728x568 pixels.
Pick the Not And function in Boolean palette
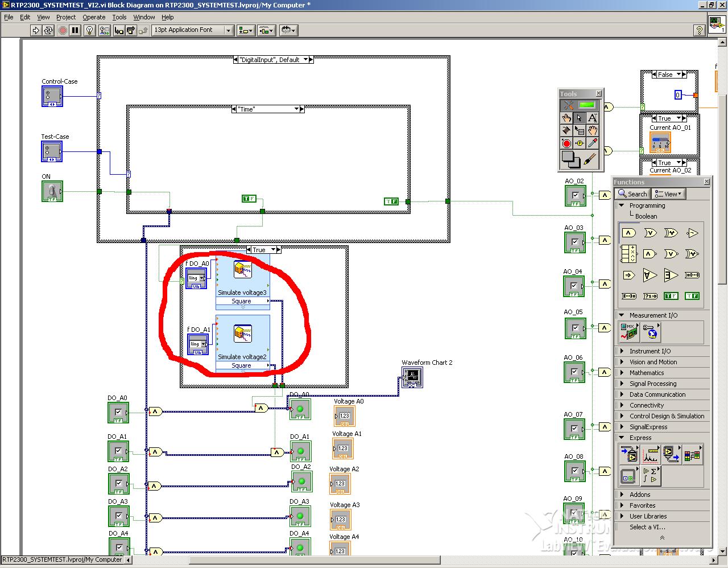650,254
